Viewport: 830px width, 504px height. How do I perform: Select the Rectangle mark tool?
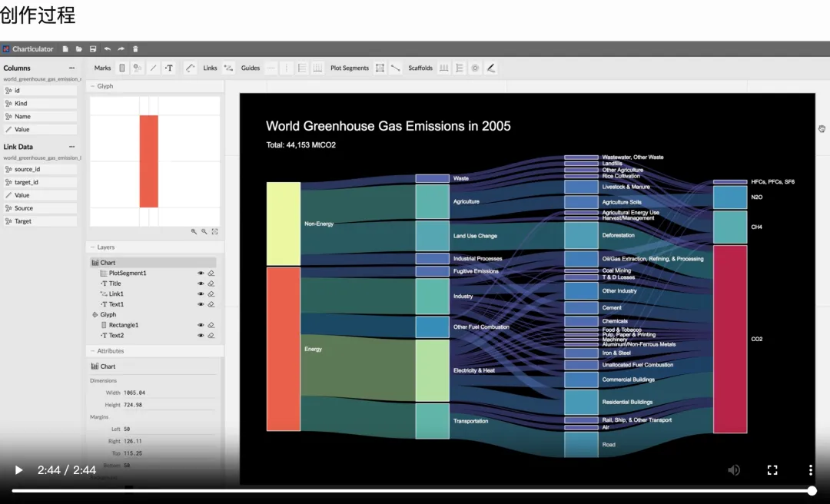122,68
